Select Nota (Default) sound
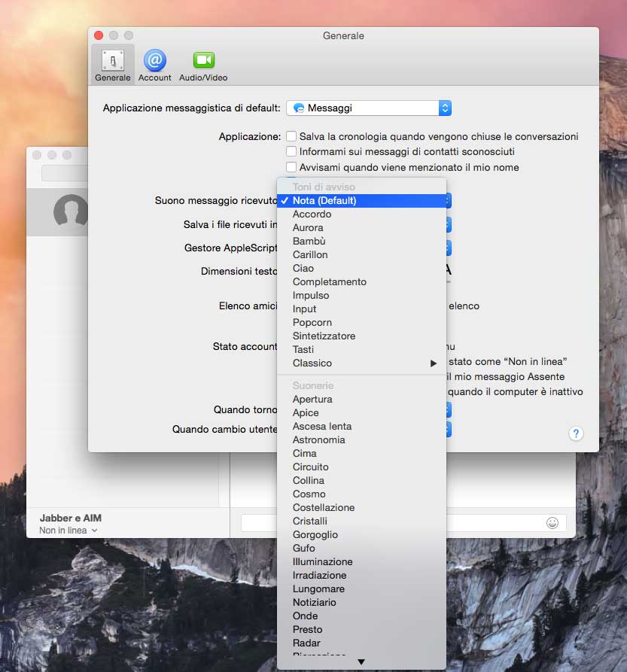The width and height of the screenshot is (627, 672). pos(361,201)
